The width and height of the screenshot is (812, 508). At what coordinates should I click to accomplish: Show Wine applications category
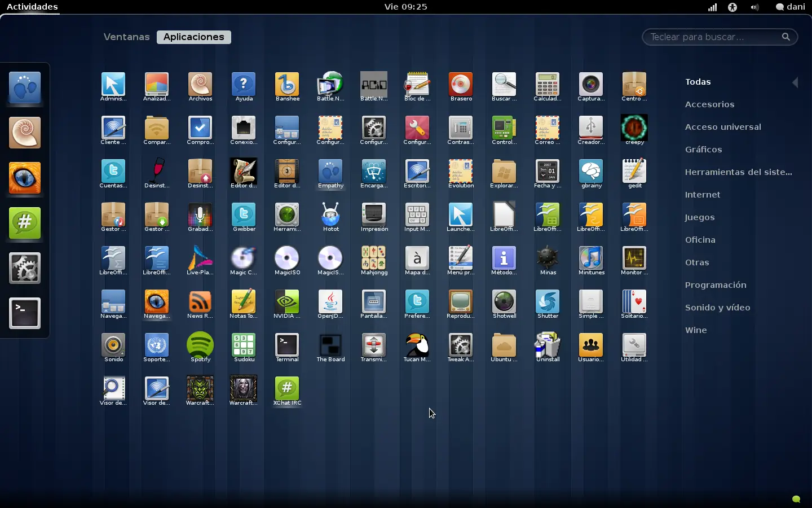(696, 330)
